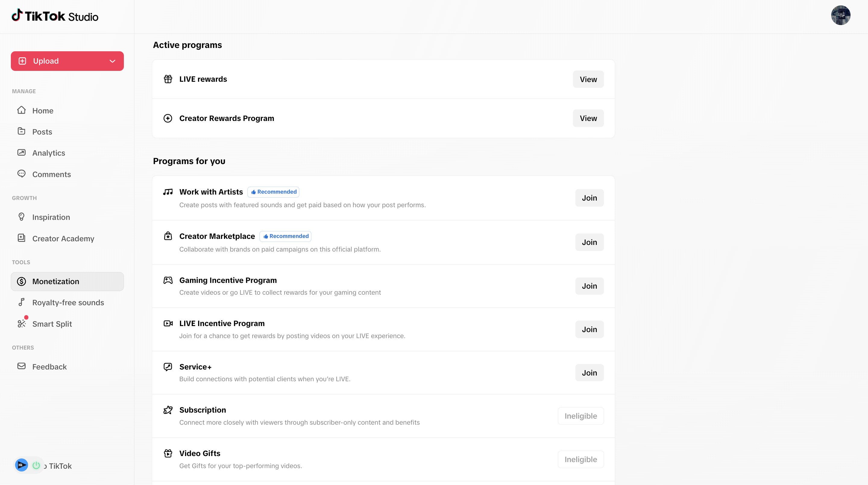Click the Feedback envelope icon
Screen dimensions: 868x485
pyautogui.click(x=22, y=366)
